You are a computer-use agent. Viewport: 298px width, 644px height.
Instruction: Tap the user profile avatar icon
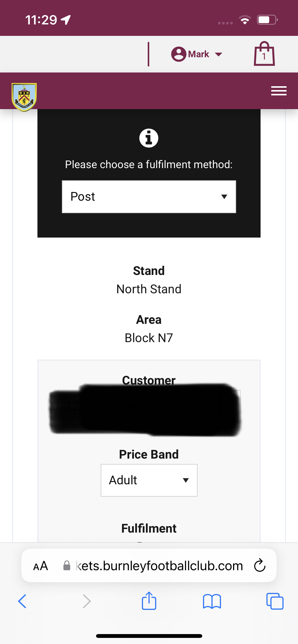tap(179, 54)
